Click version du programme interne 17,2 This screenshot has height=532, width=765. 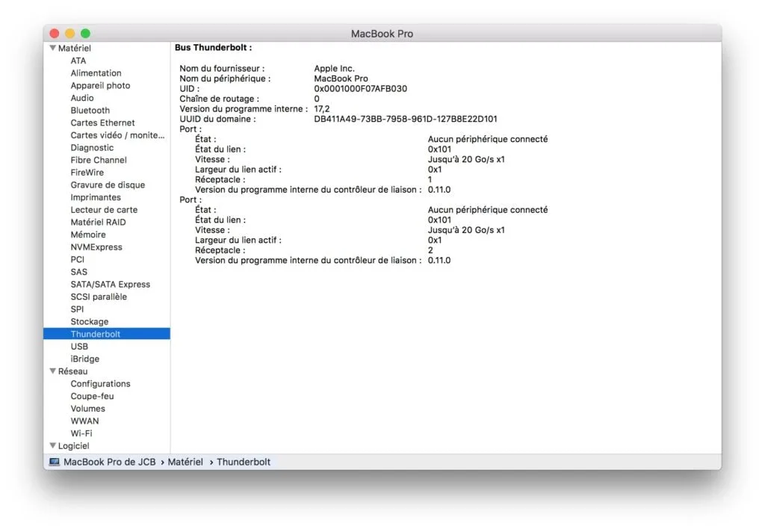tap(321, 109)
